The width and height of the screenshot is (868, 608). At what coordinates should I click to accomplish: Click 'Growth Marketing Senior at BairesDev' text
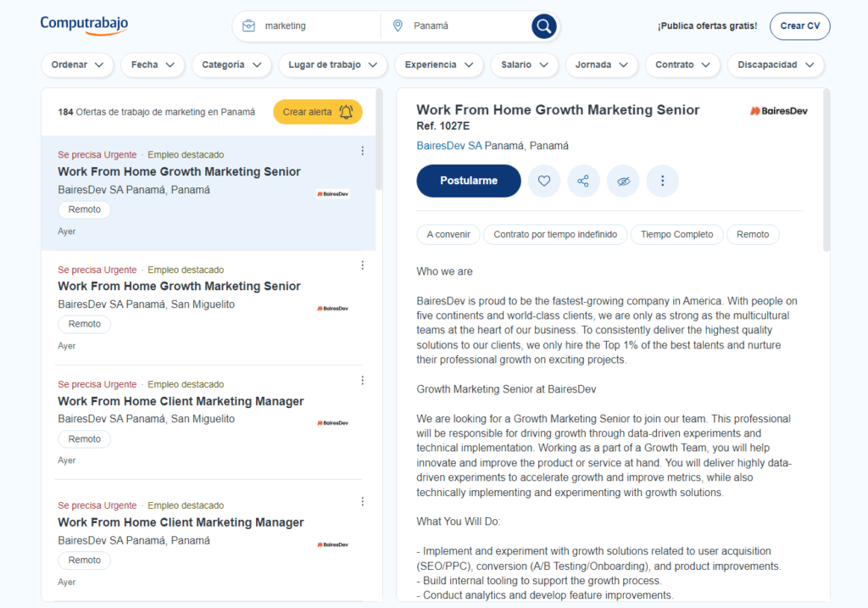point(506,389)
